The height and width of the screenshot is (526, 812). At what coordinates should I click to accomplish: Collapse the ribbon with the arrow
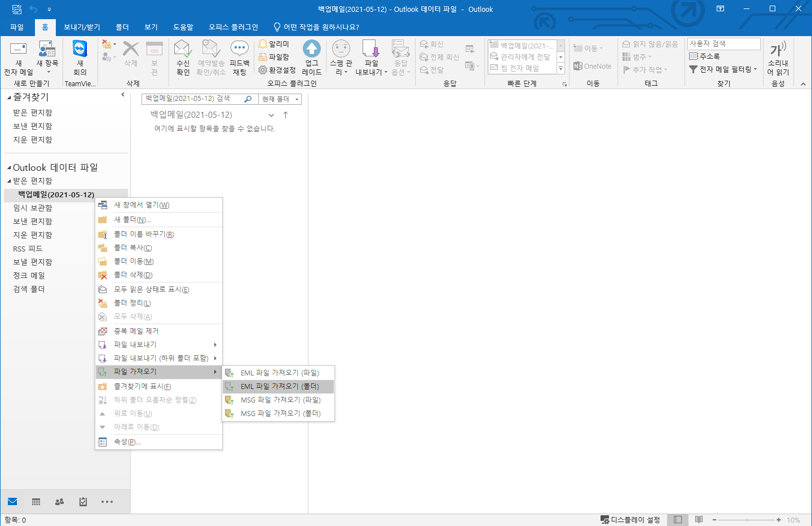pos(803,84)
